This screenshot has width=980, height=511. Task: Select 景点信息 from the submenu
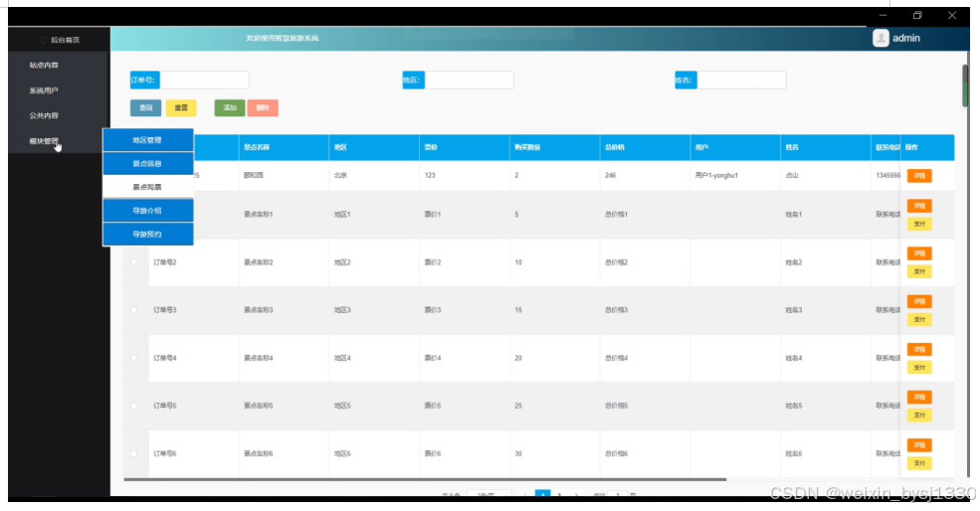point(147,164)
